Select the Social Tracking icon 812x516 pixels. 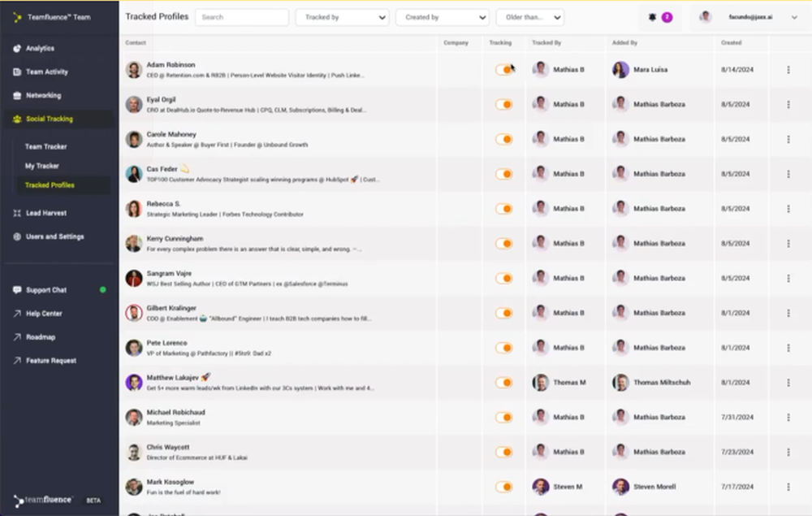click(17, 119)
